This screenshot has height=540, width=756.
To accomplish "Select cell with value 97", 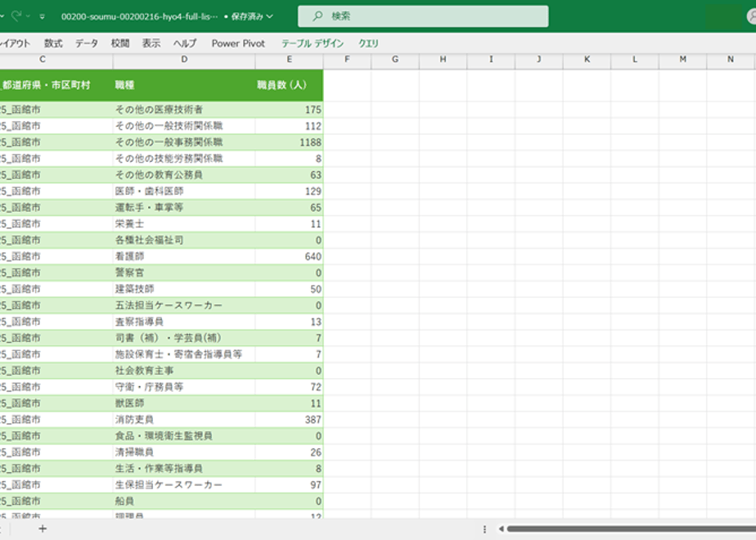I will [290, 484].
